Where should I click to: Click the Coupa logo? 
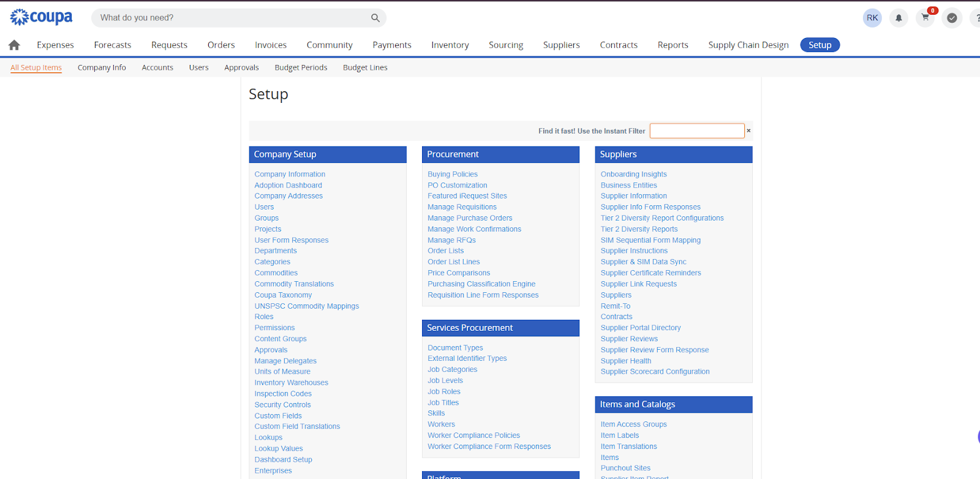[x=41, y=17]
